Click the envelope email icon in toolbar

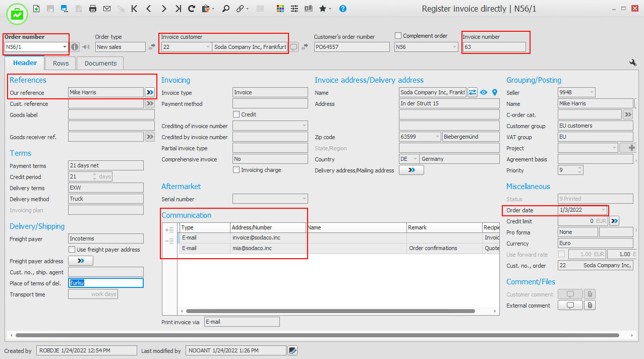point(106,9)
